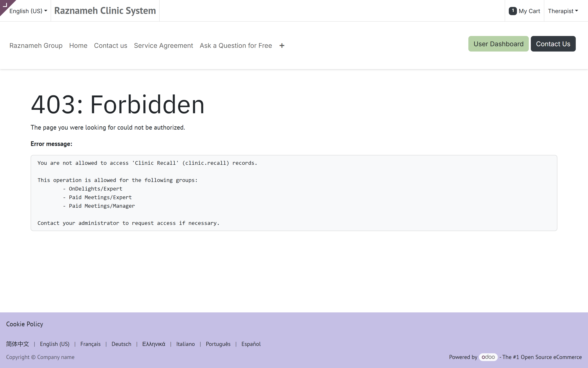Switch language to Français
Screen dimensions: 588x368
(x=90, y=344)
